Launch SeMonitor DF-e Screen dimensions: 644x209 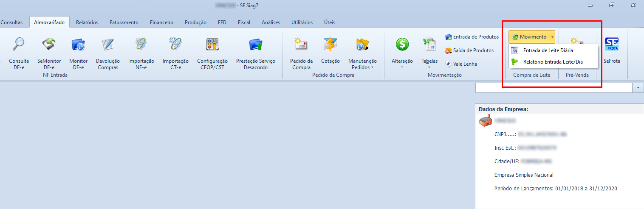(x=49, y=50)
